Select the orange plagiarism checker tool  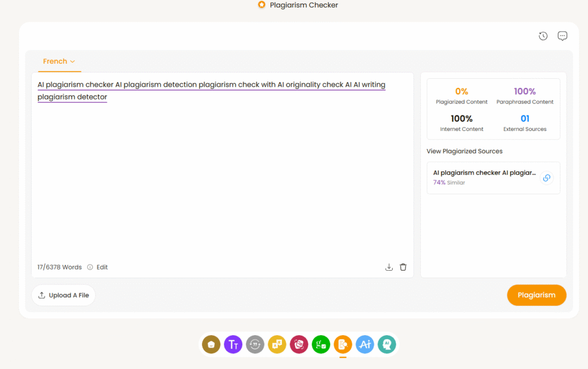[343, 344]
